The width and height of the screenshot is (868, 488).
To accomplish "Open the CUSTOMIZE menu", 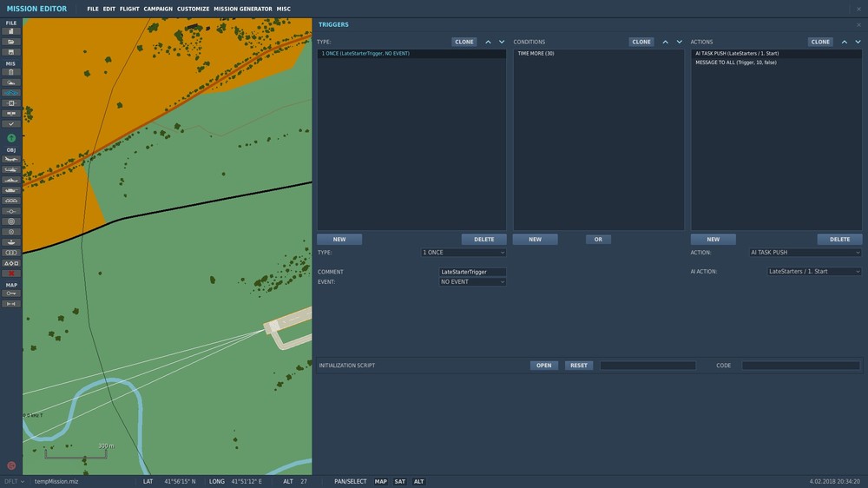I will pyautogui.click(x=194, y=9).
